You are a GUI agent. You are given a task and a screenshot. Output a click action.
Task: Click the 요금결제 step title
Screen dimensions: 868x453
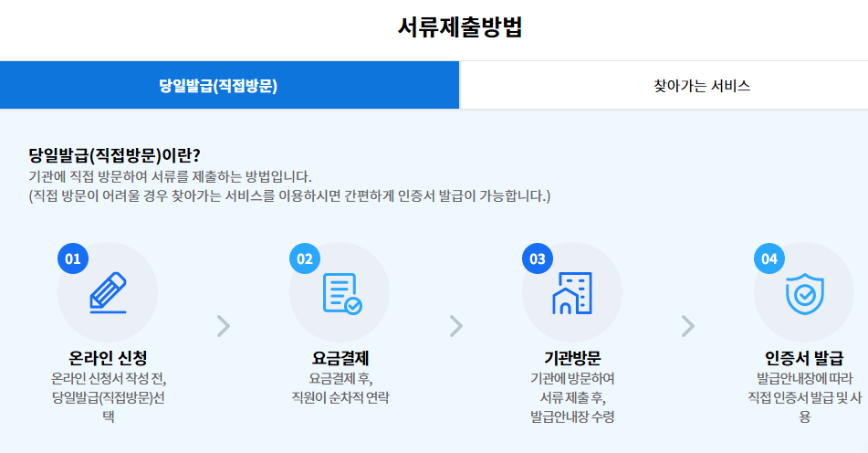(x=340, y=358)
